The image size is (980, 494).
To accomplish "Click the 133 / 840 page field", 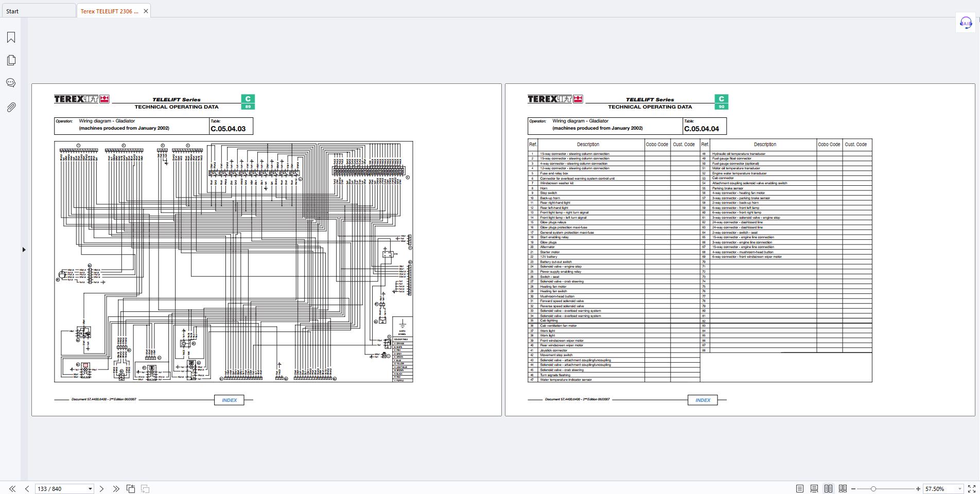I will tap(61, 489).
